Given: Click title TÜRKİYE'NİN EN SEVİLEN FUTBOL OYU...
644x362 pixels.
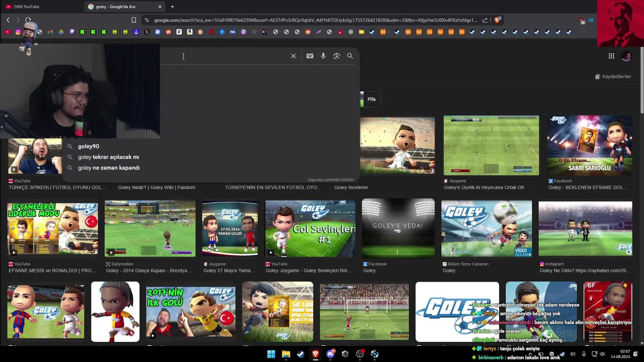Looking at the screenshot, I should (x=273, y=188).
